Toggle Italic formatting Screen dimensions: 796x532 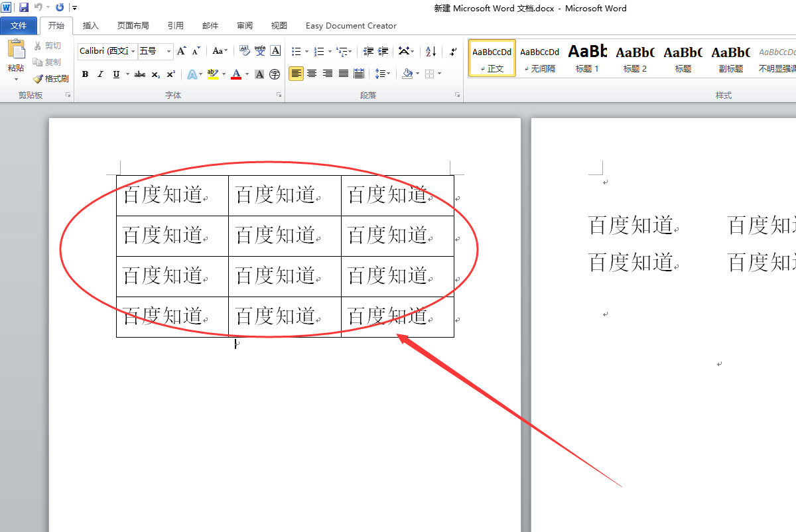100,74
